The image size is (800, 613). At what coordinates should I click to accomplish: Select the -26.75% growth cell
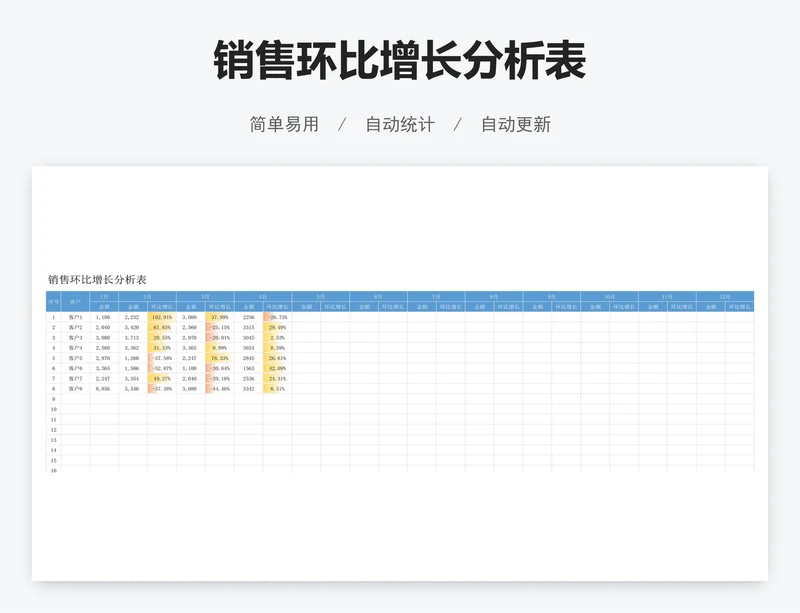[278, 317]
